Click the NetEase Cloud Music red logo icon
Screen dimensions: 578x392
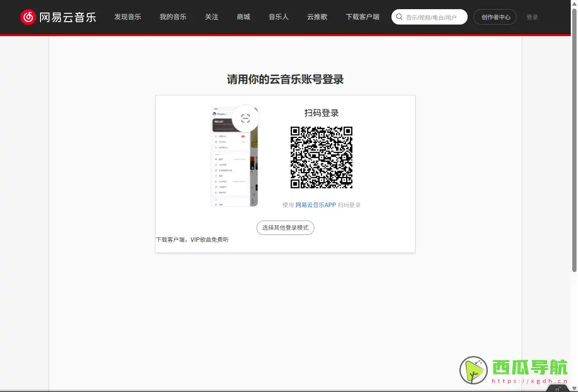tap(29, 17)
